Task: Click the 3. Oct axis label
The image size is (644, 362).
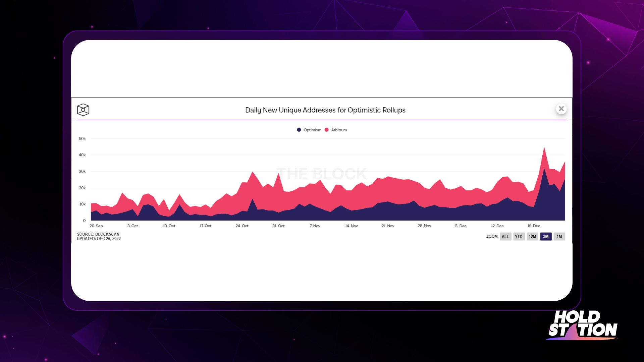Action: [132, 226]
